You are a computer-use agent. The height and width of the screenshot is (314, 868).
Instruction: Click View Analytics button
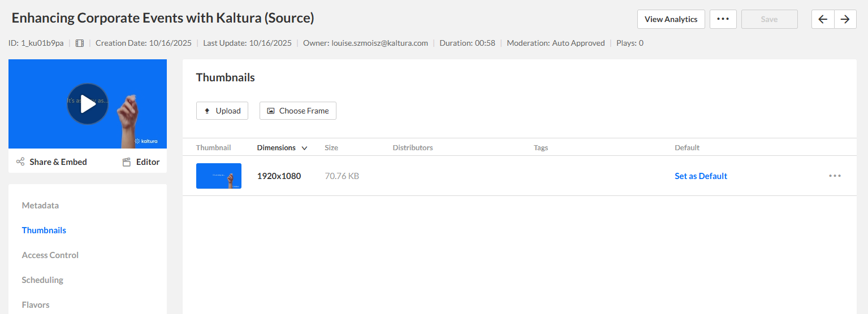671,19
